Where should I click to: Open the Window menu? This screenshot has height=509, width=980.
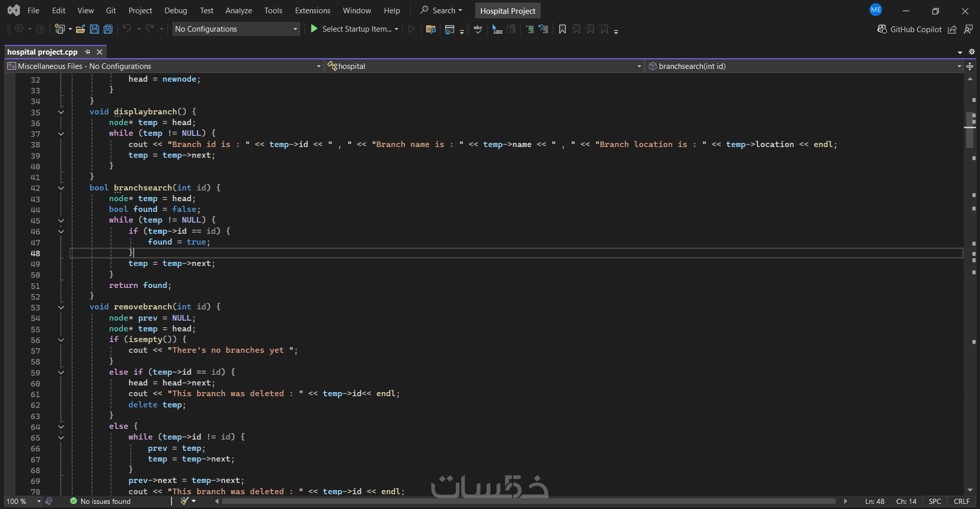357,10
